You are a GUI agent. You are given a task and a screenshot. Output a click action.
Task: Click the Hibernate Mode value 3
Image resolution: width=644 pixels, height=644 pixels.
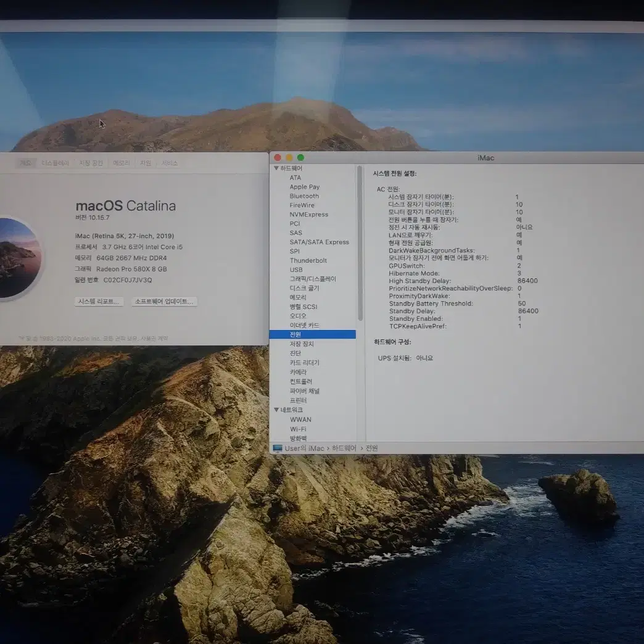tap(519, 273)
